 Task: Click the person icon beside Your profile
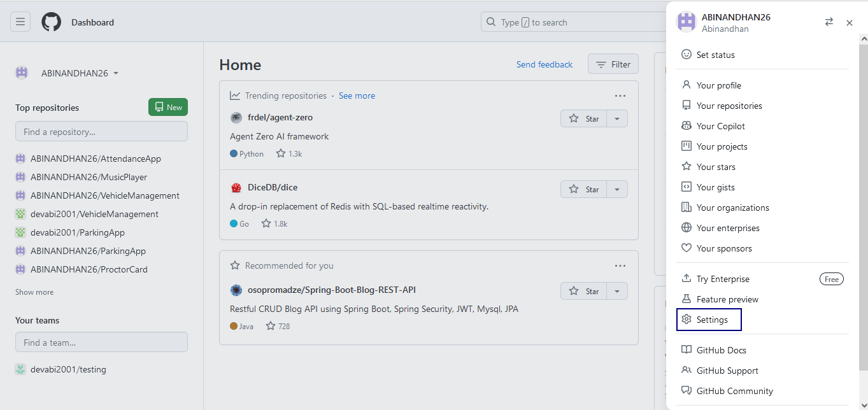687,85
